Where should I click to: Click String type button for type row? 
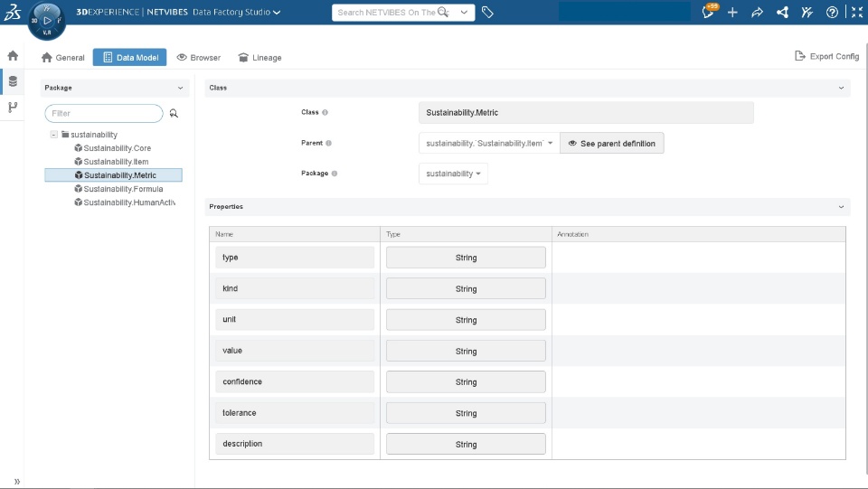467,258
